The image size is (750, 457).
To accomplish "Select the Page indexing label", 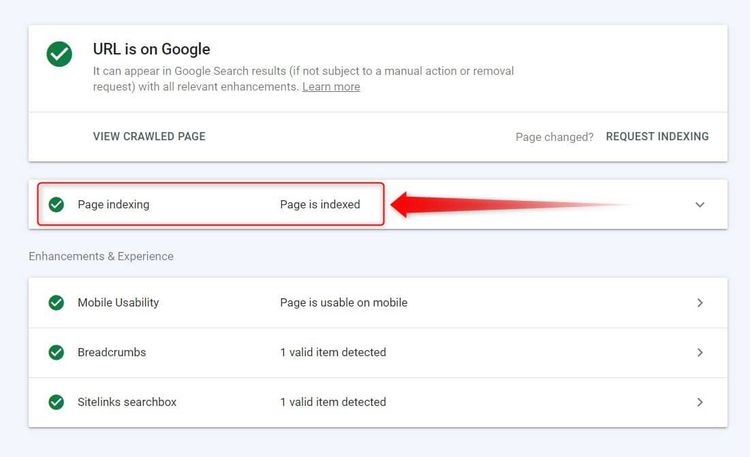I will (x=113, y=204).
